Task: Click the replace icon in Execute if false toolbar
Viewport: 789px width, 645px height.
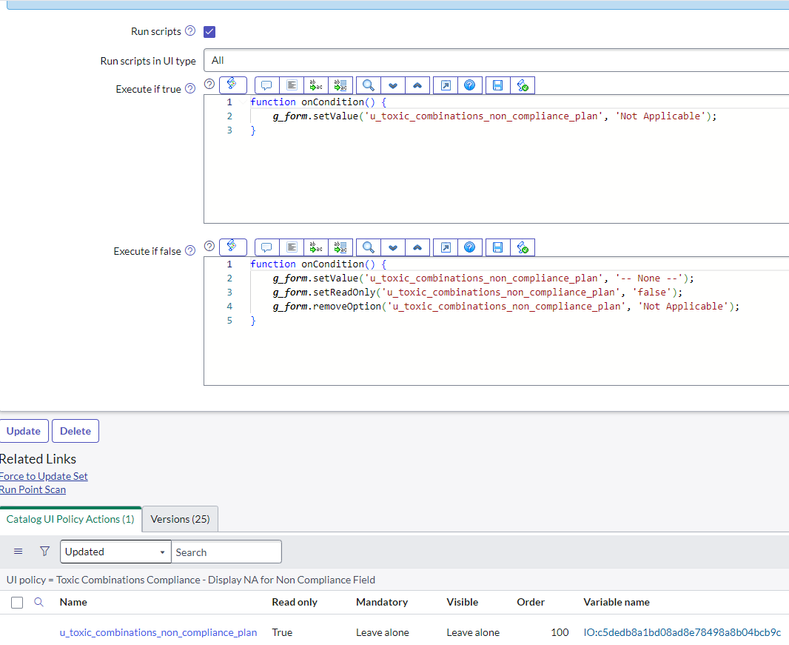Action: pyautogui.click(x=316, y=248)
